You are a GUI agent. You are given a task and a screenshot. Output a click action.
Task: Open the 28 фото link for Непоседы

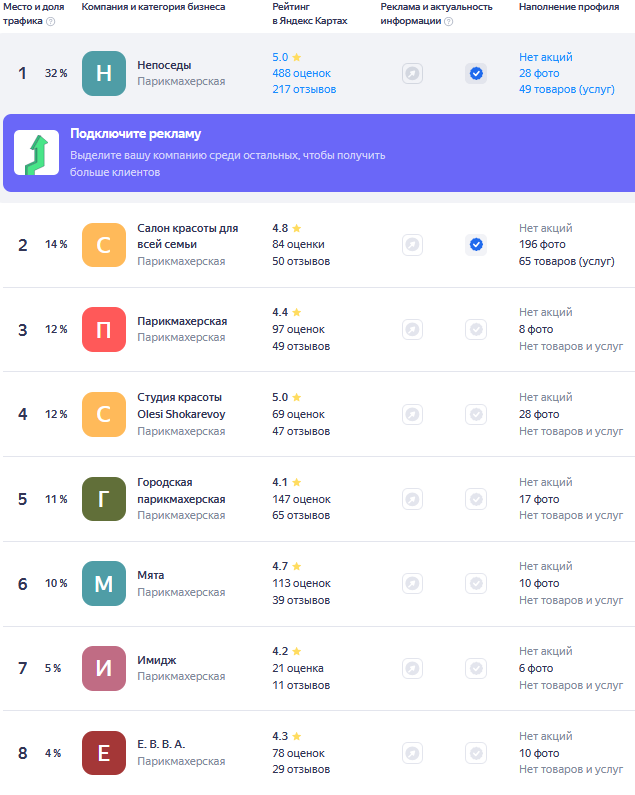click(x=539, y=74)
